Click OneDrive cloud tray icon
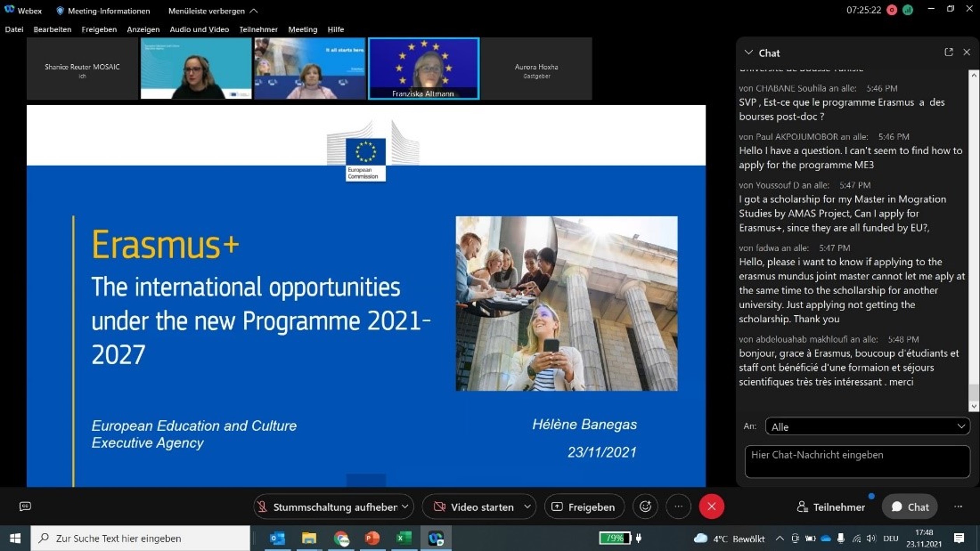This screenshot has height=551, width=980. pos(826,539)
